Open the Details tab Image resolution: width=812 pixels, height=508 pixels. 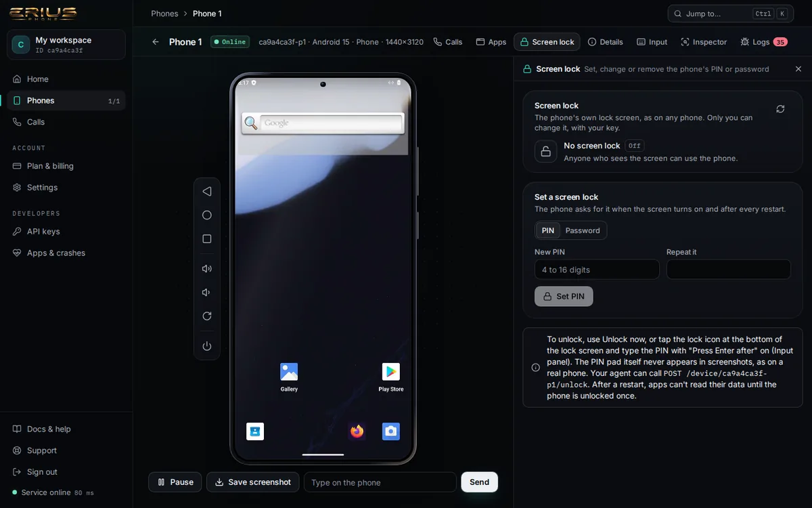coord(606,42)
